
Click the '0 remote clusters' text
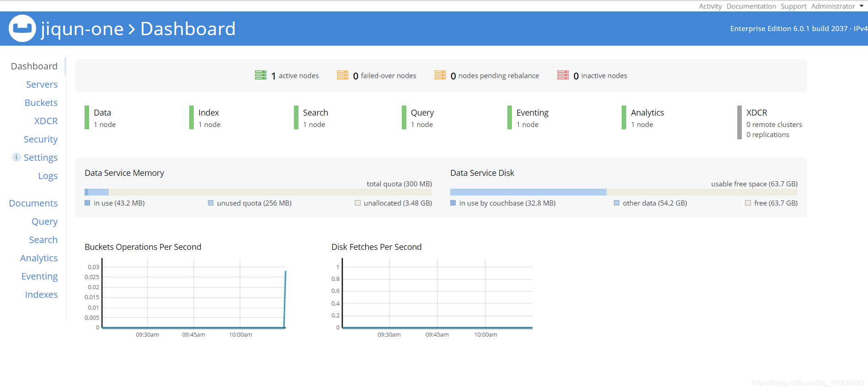point(774,124)
